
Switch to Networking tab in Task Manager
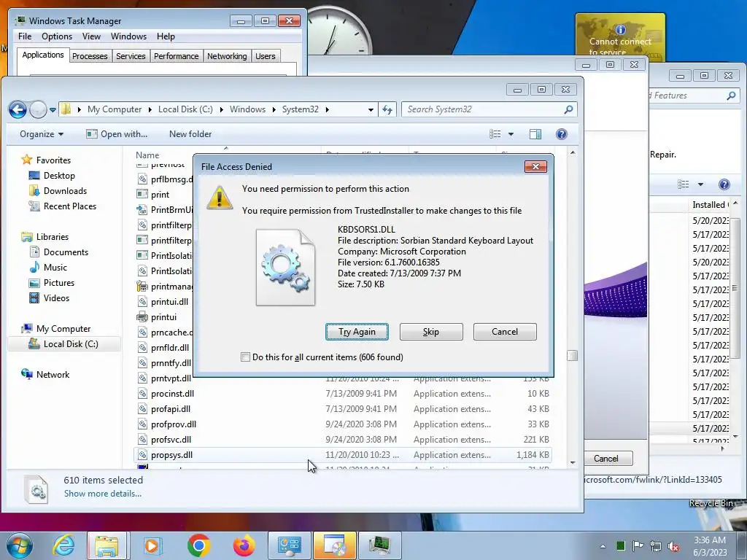(x=227, y=56)
